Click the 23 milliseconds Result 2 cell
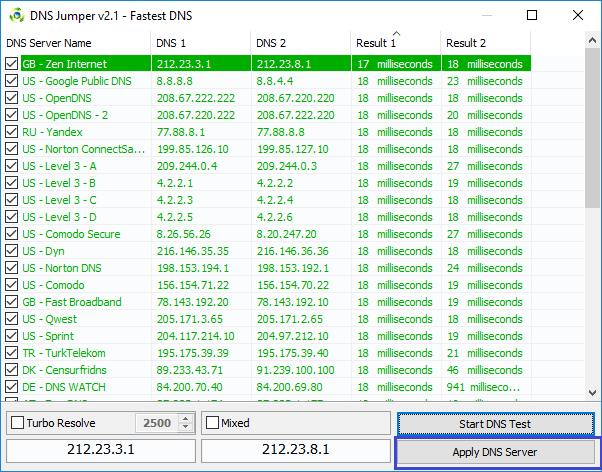This screenshot has height=472, width=602. (x=485, y=81)
